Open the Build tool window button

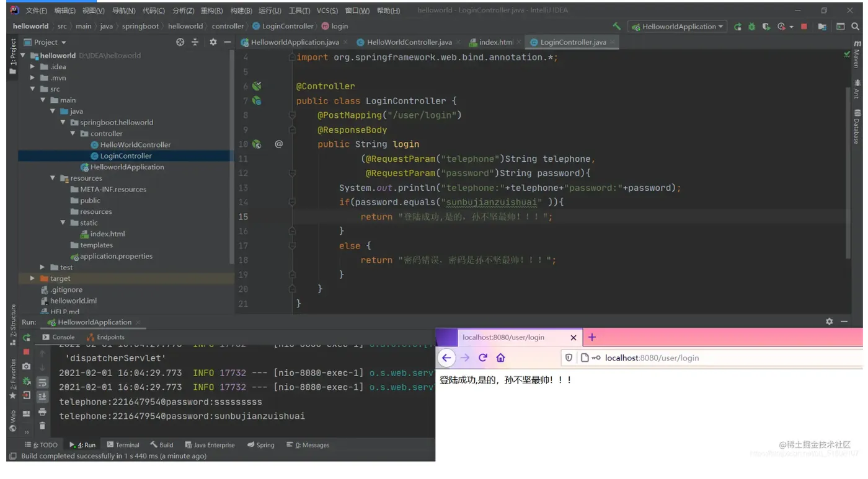pyautogui.click(x=161, y=445)
